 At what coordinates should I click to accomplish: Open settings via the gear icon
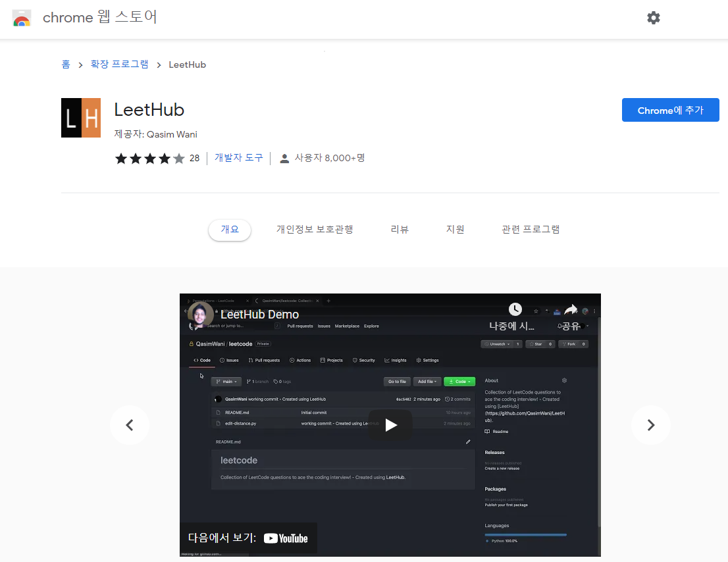653,18
